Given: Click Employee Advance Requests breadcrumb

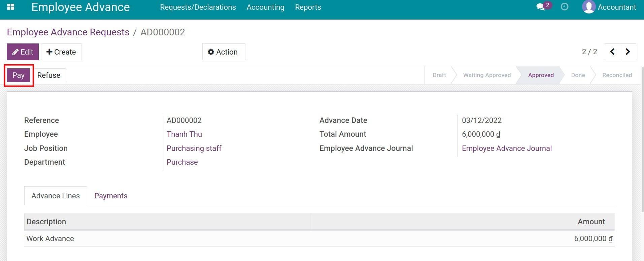Looking at the screenshot, I should pyautogui.click(x=68, y=32).
